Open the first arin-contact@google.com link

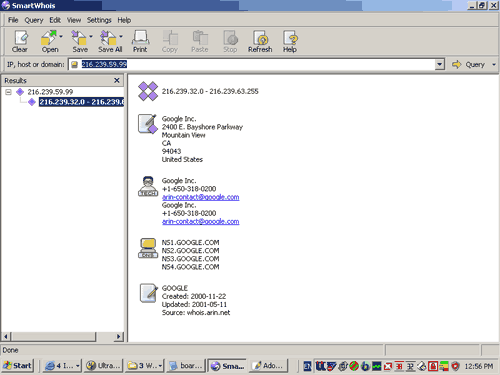point(200,197)
